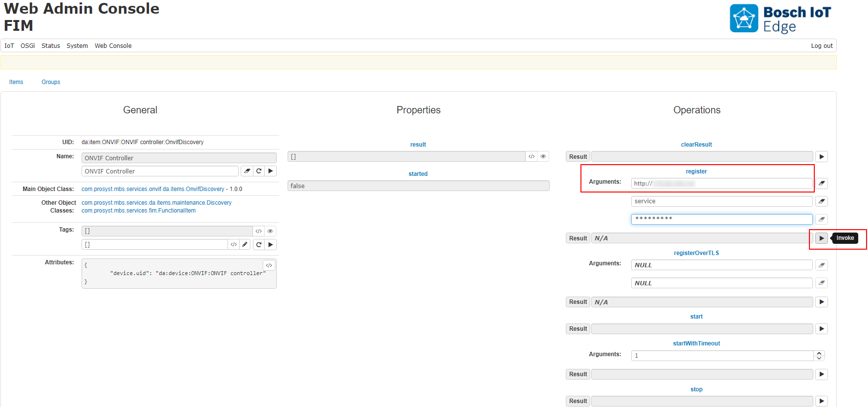Image resolution: width=868 pixels, height=407 pixels.
Task: Focus the 'service' argument field
Action: point(722,201)
